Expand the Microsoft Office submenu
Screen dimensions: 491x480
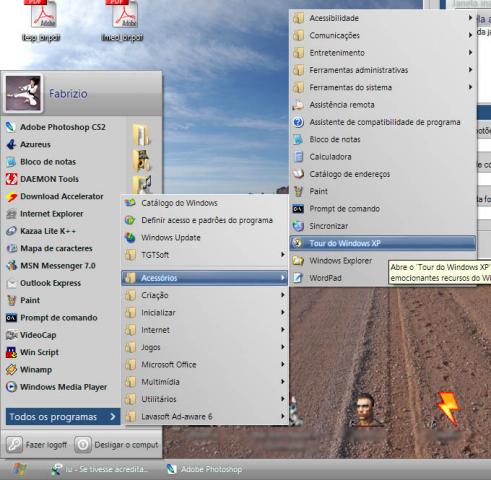(x=205, y=365)
